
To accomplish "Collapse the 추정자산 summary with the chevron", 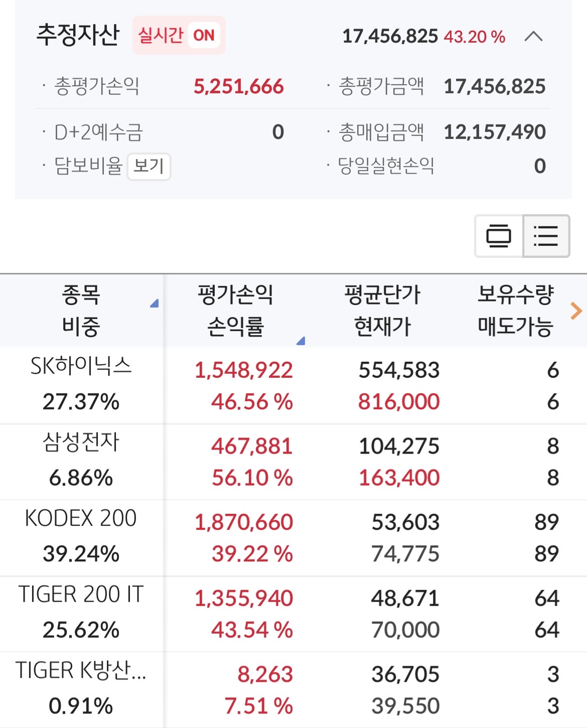I will pos(533,37).
